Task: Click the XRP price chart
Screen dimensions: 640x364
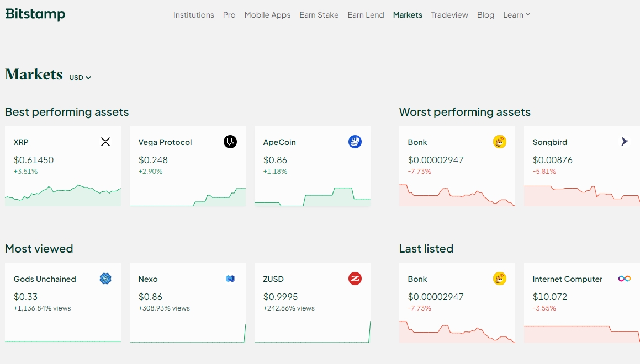Action: click(x=63, y=195)
